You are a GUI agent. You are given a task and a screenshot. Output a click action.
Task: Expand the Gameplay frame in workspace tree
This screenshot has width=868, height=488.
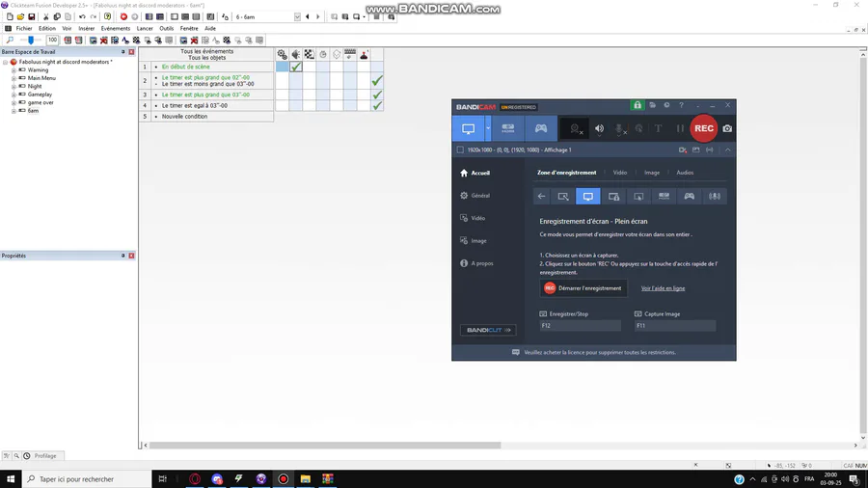click(14, 95)
